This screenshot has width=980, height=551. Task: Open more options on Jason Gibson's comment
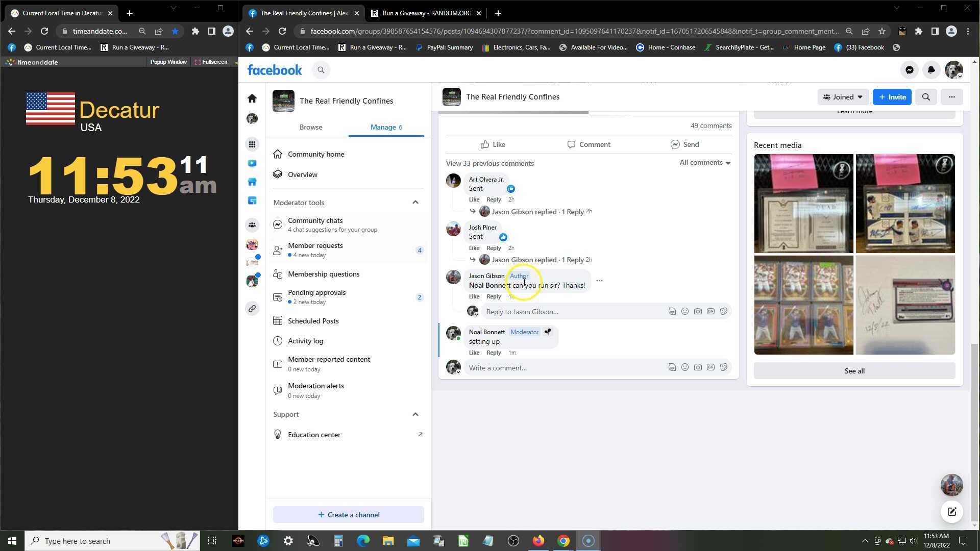[x=599, y=281]
